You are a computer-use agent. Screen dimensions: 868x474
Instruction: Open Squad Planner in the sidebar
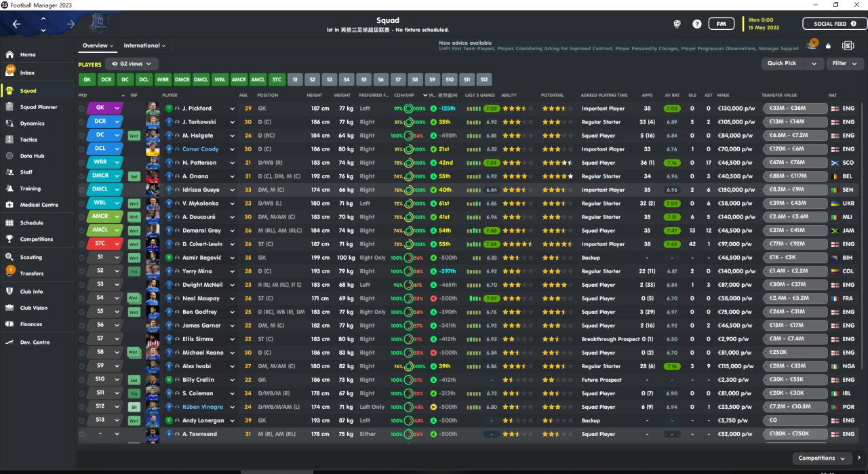coord(38,107)
